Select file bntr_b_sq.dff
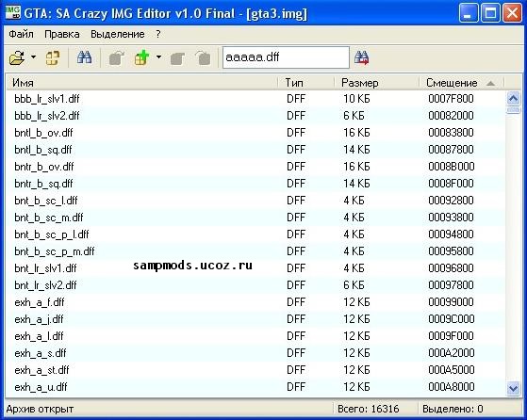This screenshot has height=420, width=527. tap(43, 184)
